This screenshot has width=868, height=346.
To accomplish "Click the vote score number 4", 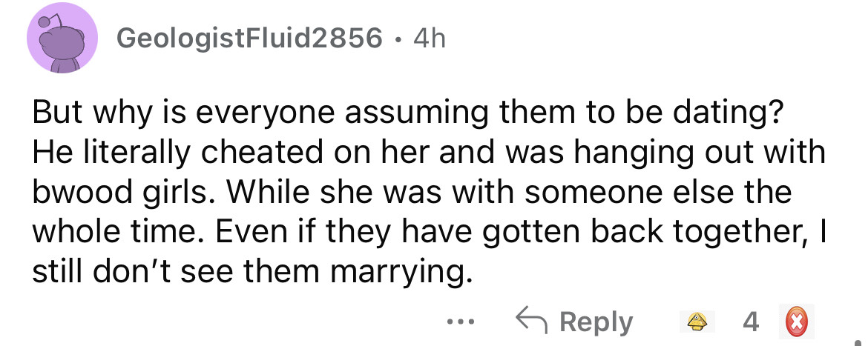I will point(750,322).
